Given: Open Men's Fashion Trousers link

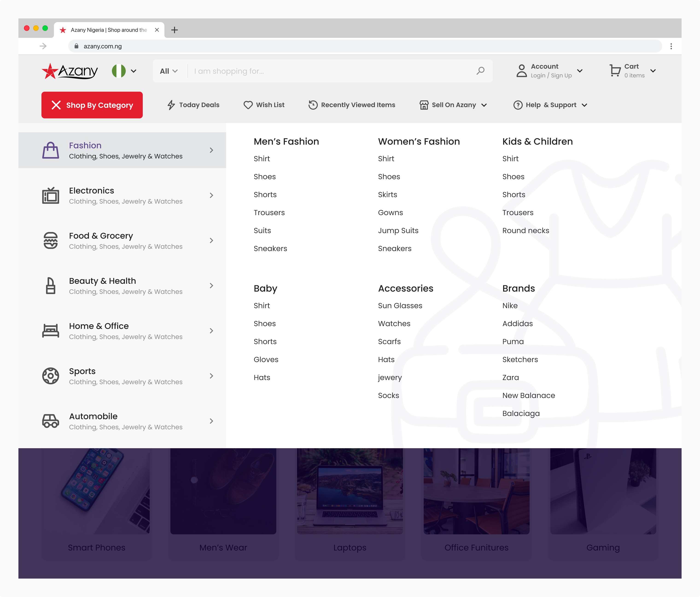Looking at the screenshot, I should (269, 213).
